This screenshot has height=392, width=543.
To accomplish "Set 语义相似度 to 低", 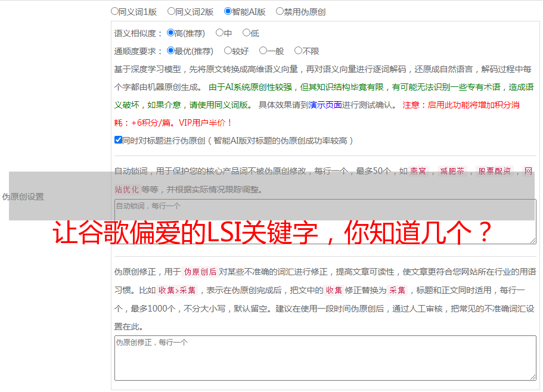I will 246,33.
